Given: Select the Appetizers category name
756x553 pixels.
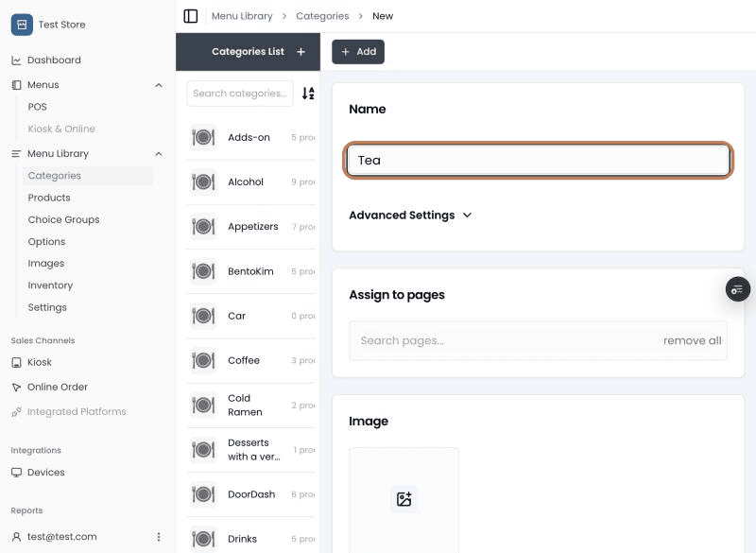Looking at the screenshot, I should (x=253, y=227).
